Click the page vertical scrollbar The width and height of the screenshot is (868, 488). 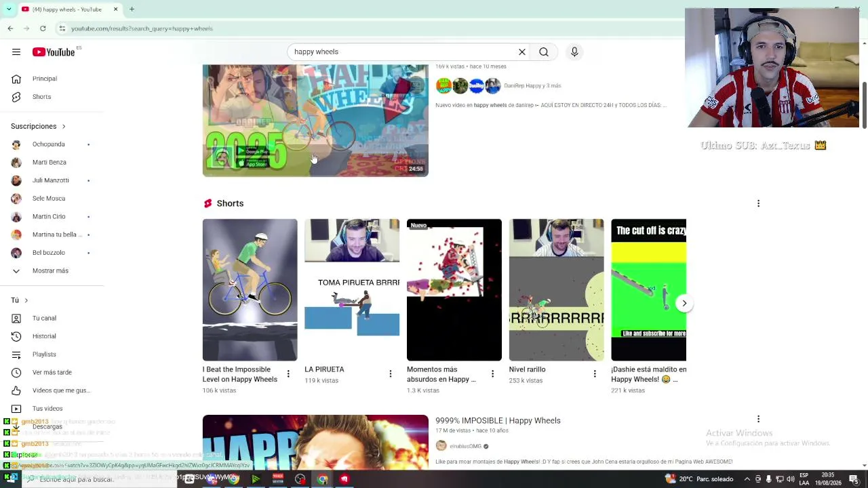coord(864,104)
